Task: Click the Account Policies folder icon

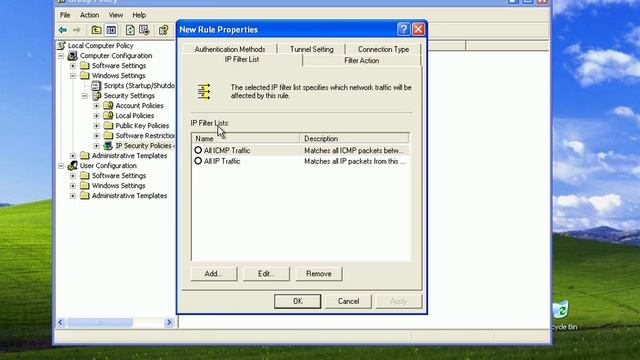Action: coord(108,105)
